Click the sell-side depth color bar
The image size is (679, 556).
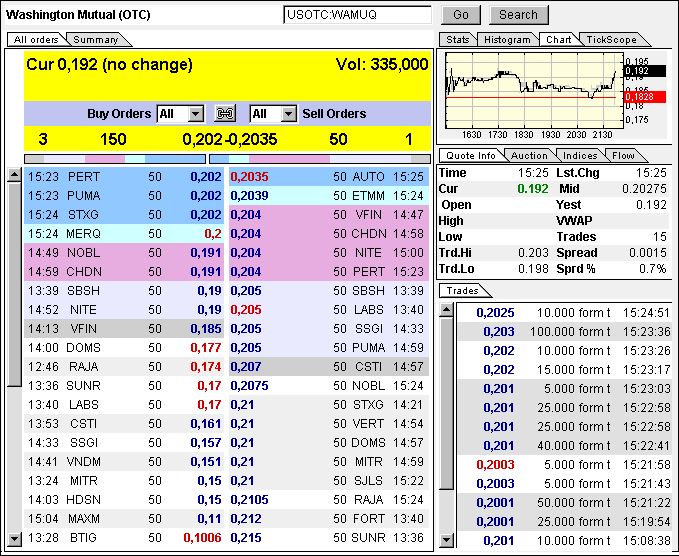pyautogui.click(x=320, y=159)
